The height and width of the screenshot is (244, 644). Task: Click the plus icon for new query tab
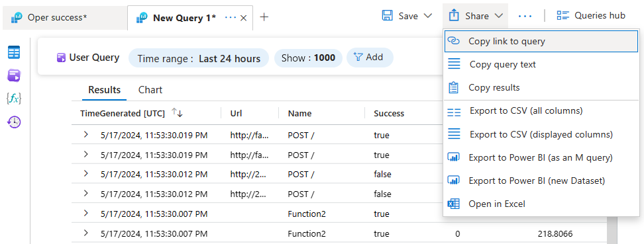(x=264, y=17)
